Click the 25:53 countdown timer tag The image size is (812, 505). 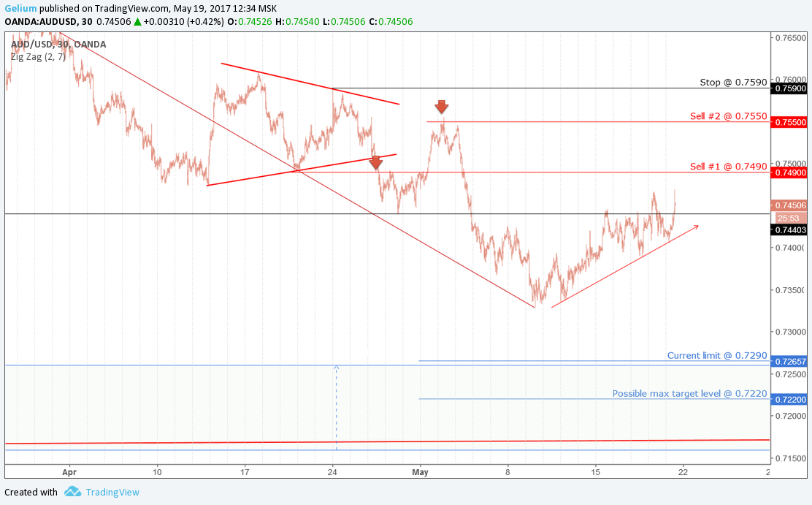point(789,219)
